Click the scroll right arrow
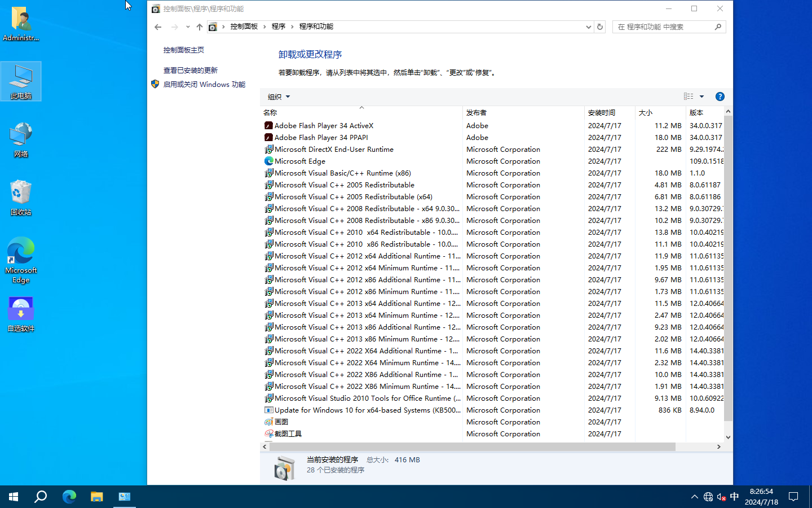 point(719,446)
